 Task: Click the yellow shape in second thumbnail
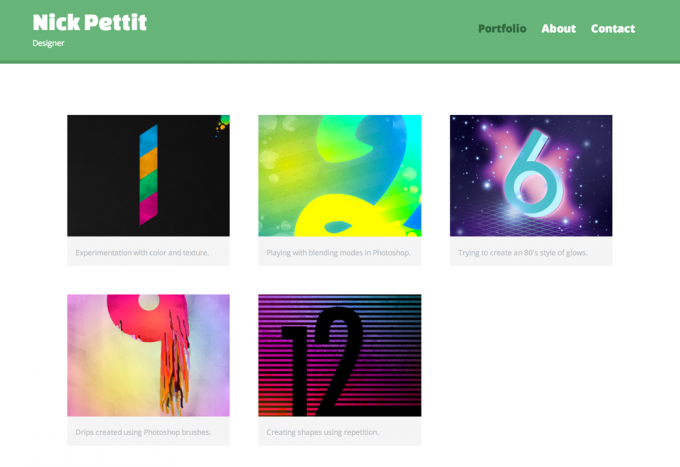pos(347,216)
